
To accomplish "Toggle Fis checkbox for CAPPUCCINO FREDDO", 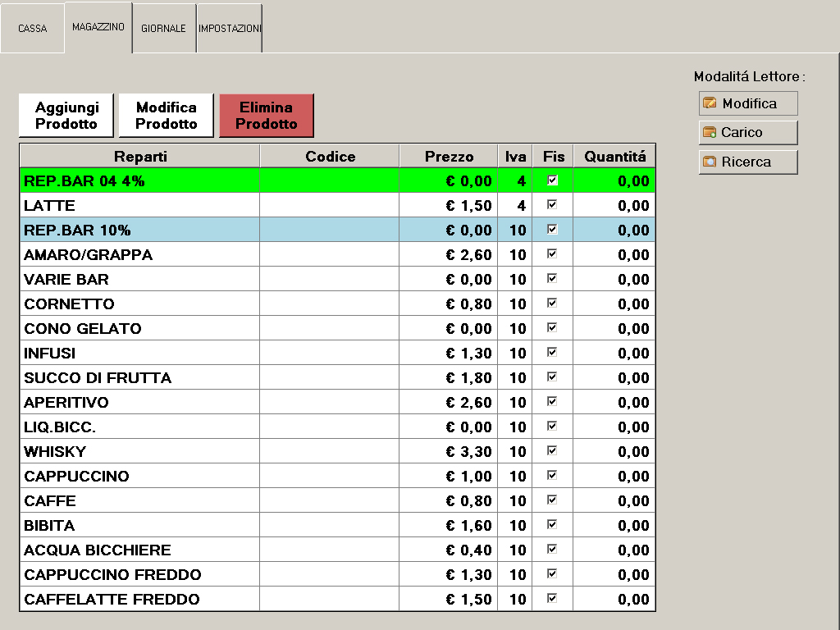I will [x=552, y=574].
